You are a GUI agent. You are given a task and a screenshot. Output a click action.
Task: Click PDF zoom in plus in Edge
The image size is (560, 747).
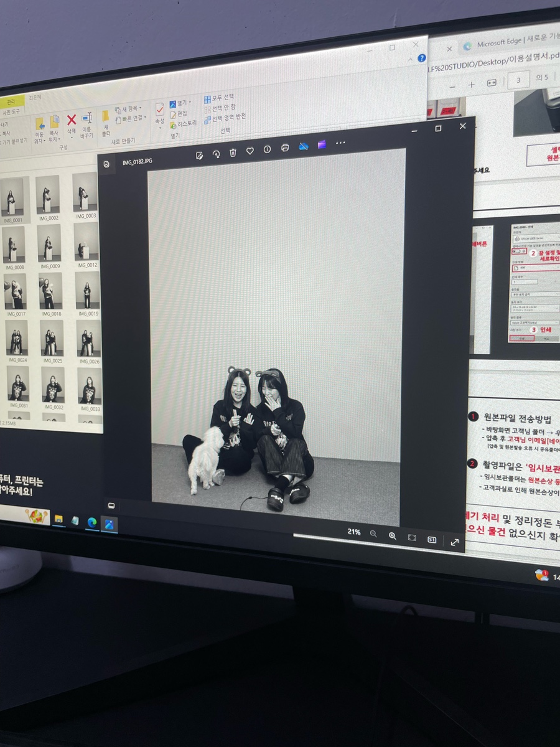[472, 84]
